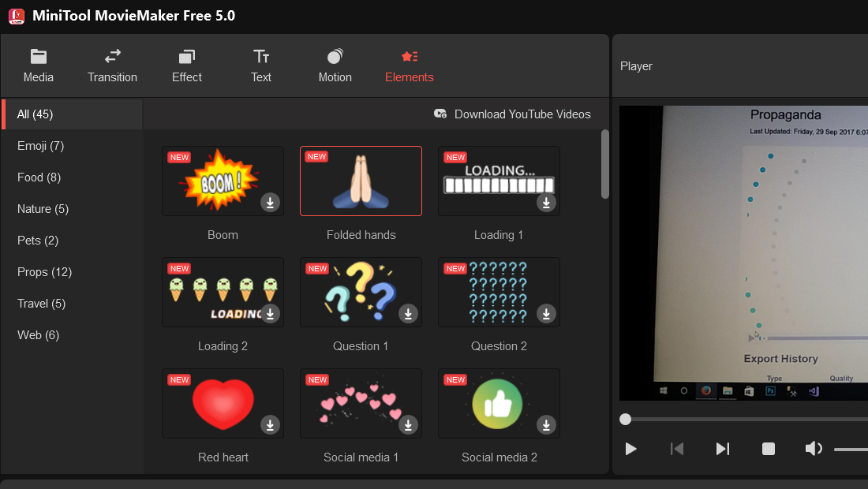Select the Web category

pos(38,334)
